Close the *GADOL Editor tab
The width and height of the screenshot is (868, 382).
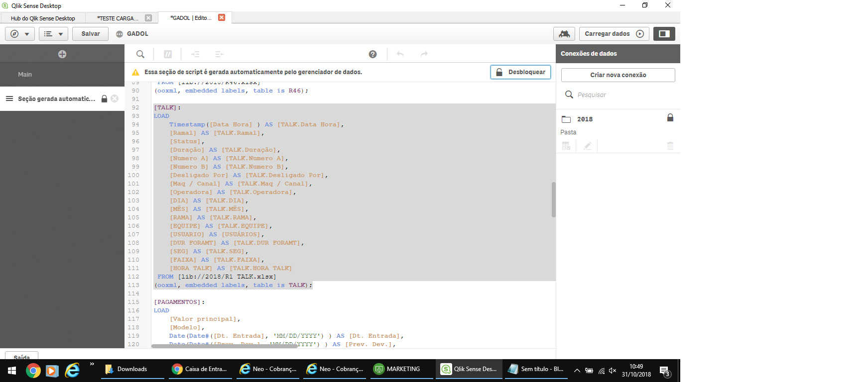[222, 17]
